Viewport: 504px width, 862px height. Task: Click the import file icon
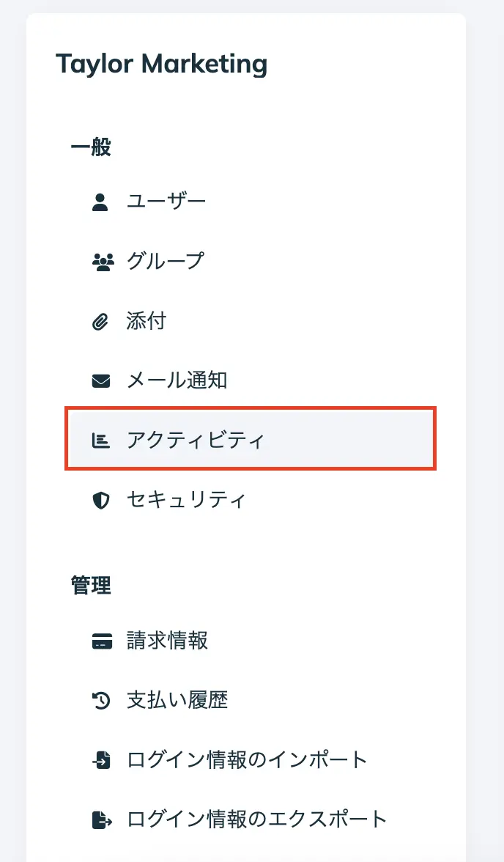tap(101, 760)
